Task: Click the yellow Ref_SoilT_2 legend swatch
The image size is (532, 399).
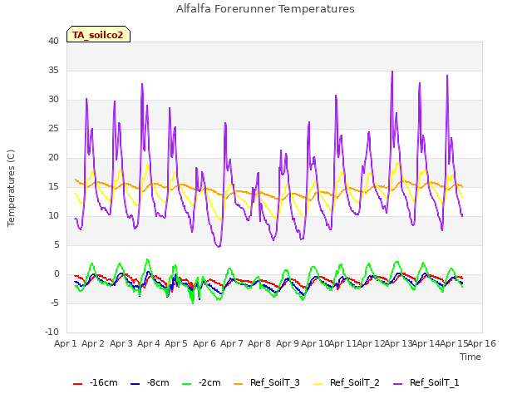Action: tap(318, 384)
